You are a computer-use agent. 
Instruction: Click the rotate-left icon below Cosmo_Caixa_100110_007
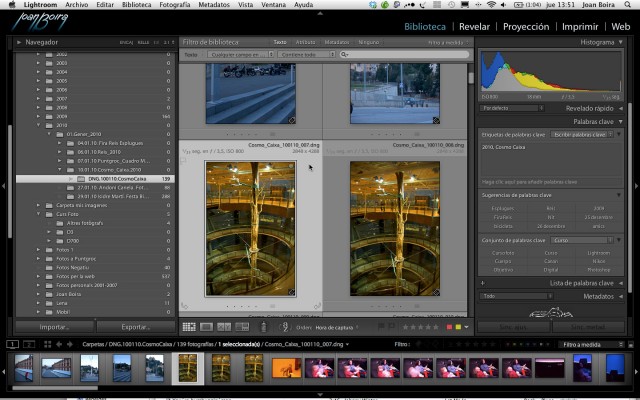pos(184,306)
